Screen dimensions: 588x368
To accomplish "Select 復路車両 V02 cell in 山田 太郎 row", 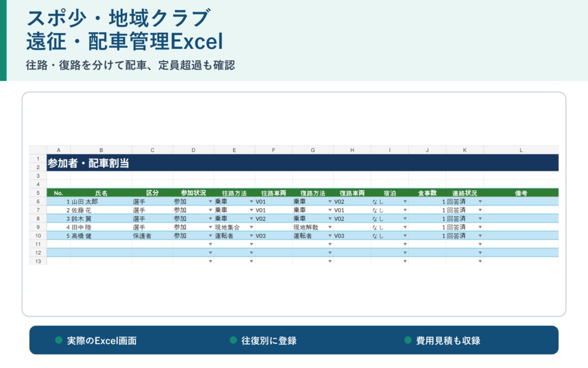I will point(352,202).
